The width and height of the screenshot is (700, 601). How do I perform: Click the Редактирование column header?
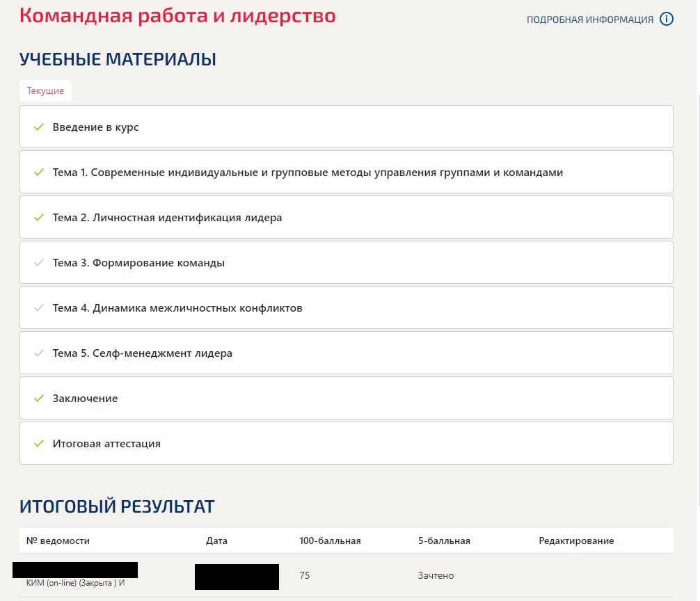click(576, 540)
